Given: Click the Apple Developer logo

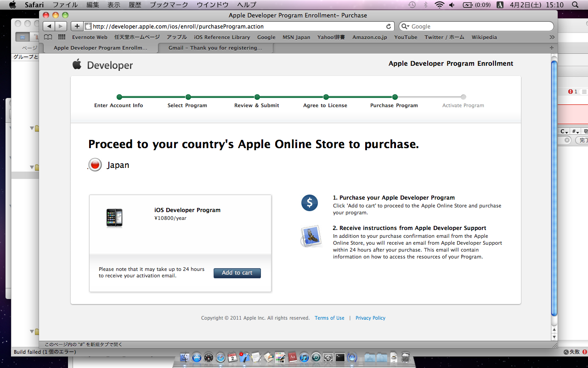Looking at the screenshot, I should 102,65.
